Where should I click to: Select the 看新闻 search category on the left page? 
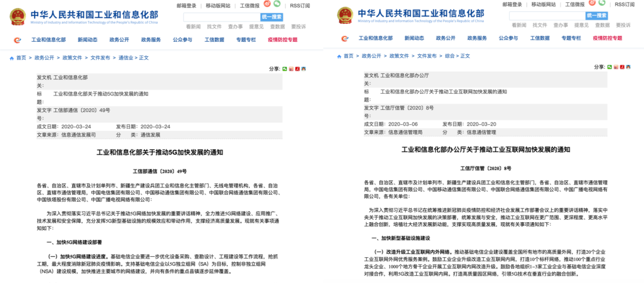pos(193,26)
